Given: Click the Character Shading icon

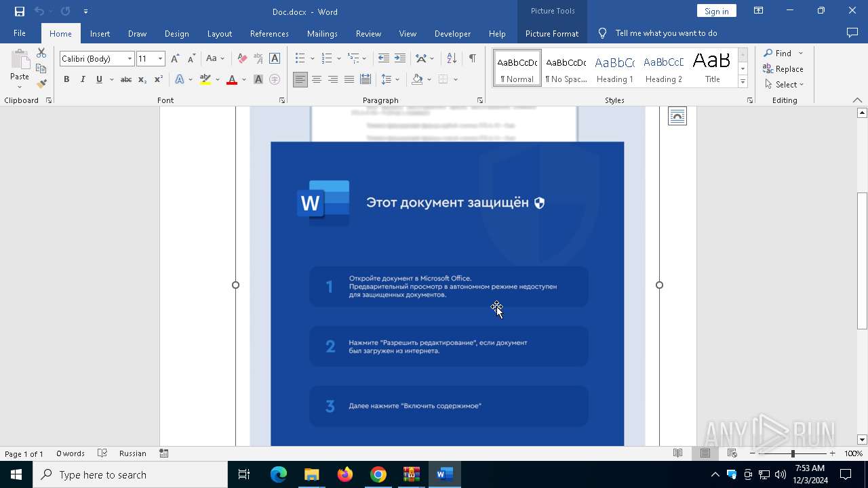Looking at the screenshot, I should pos(258,79).
